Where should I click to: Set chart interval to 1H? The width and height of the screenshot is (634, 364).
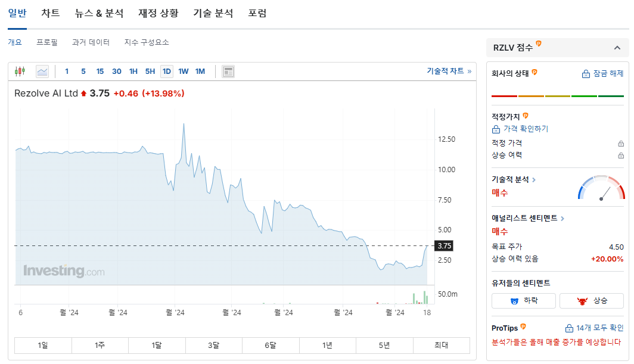[x=133, y=71]
